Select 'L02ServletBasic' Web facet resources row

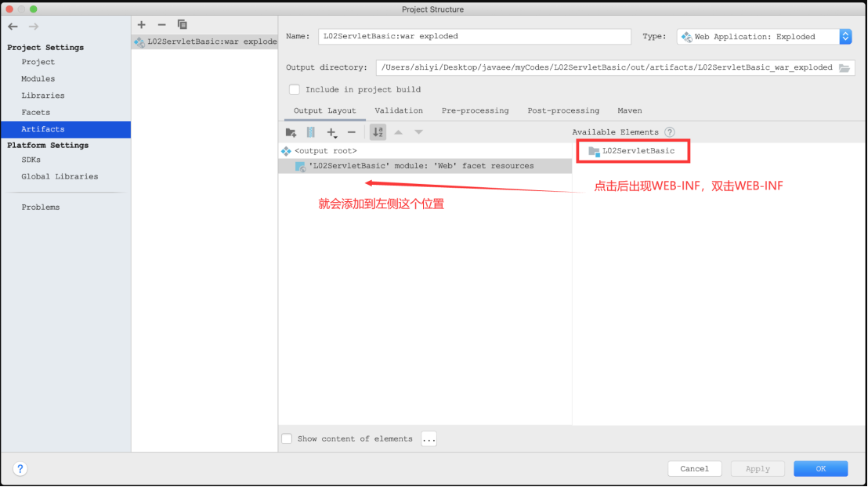(x=425, y=166)
